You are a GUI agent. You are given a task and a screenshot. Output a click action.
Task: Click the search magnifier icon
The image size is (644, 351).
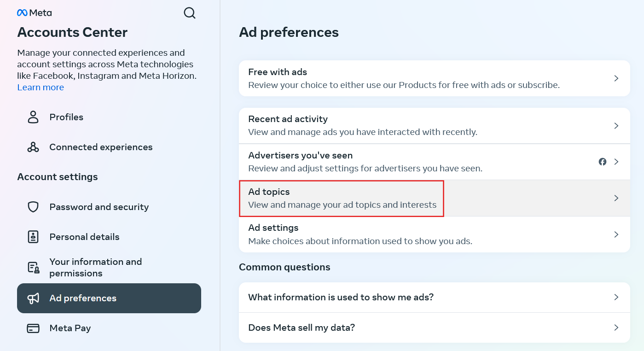coord(190,13)
